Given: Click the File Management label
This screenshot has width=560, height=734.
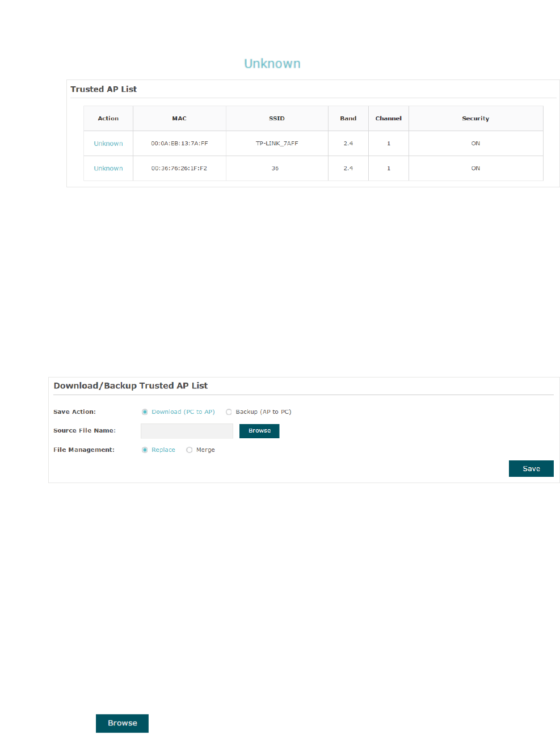Looking at the screenshot, I should tap(84, 450).
